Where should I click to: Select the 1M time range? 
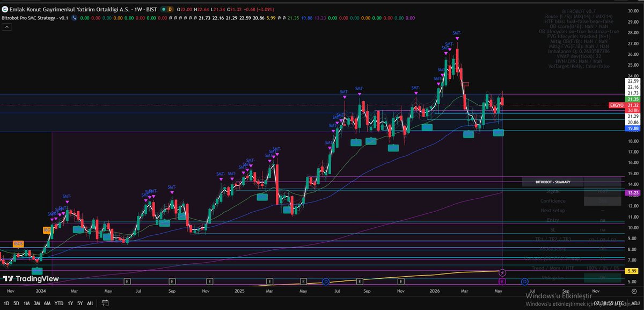[26, 304]
